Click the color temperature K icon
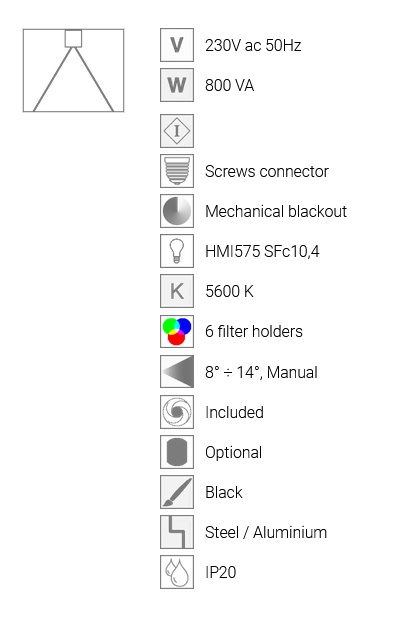 (177, 291)
